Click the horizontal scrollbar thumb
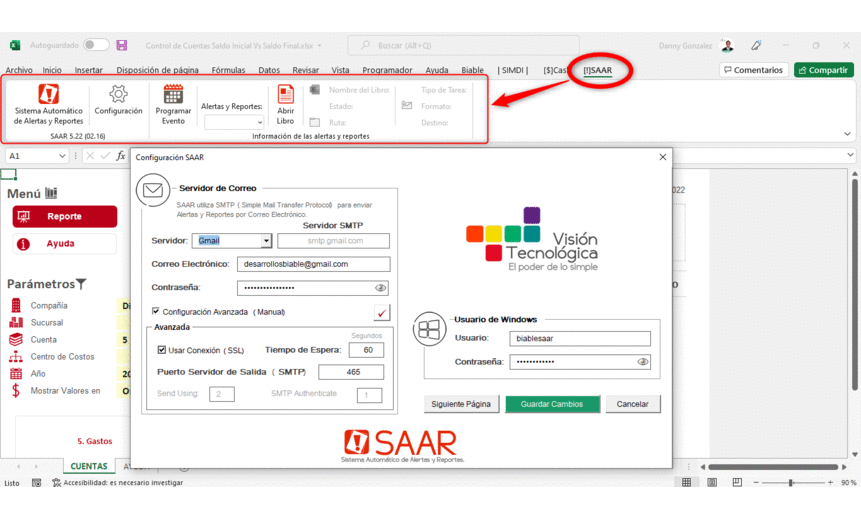The height and width of the screenshot is (519, 861). [773, 467]
